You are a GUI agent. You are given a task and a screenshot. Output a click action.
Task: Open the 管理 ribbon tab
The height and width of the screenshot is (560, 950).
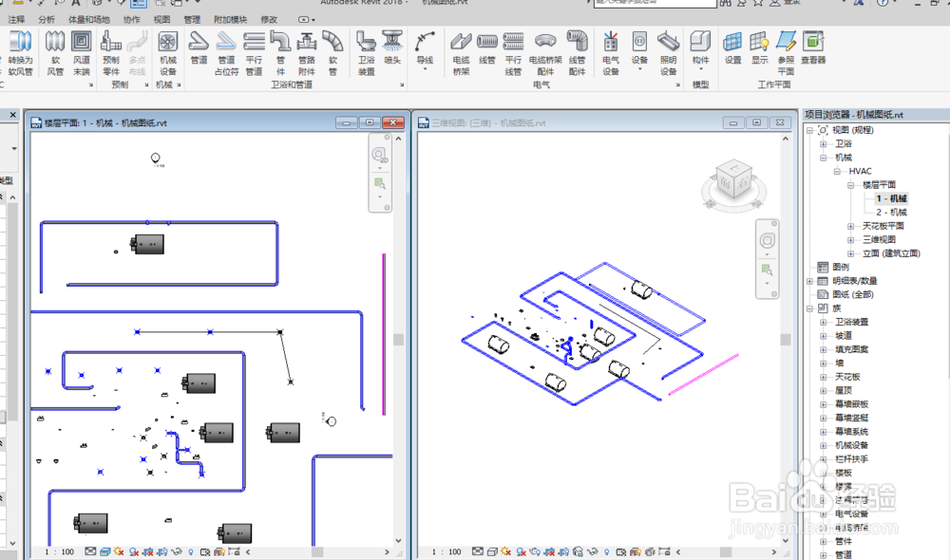pyautogui.click(x=192, y=20)
